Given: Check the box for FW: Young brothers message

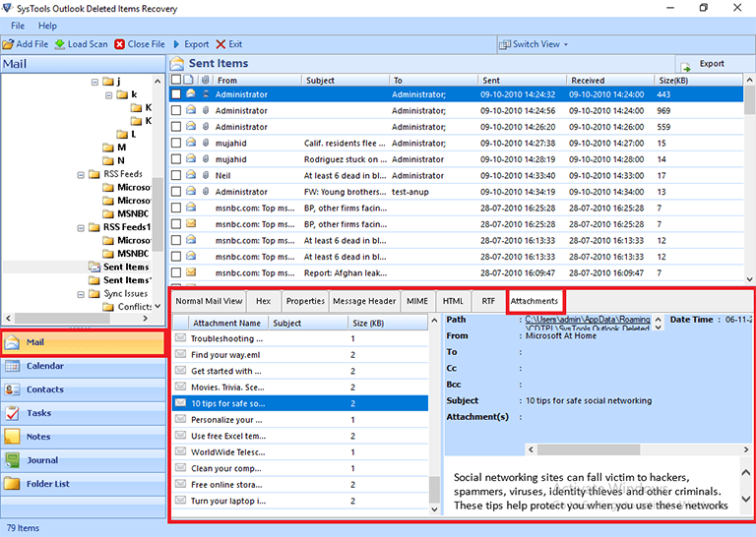Looking at the screenshot, I should click(176, 192).
